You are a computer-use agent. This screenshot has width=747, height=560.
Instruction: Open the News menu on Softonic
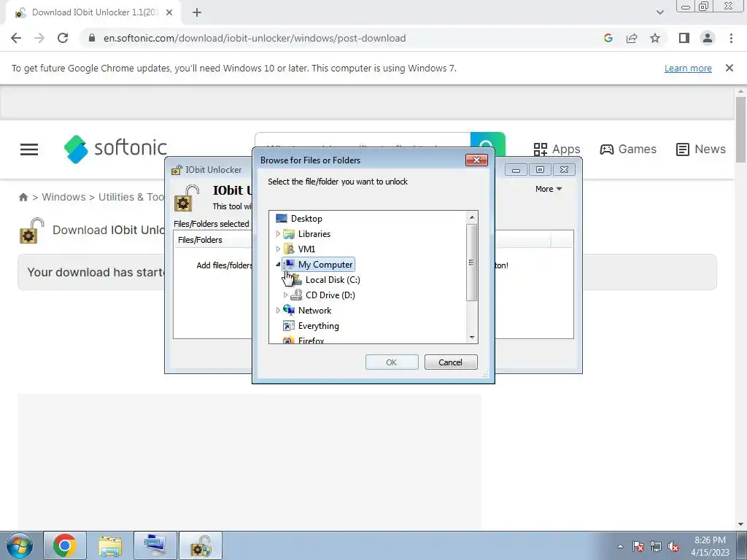700,149
